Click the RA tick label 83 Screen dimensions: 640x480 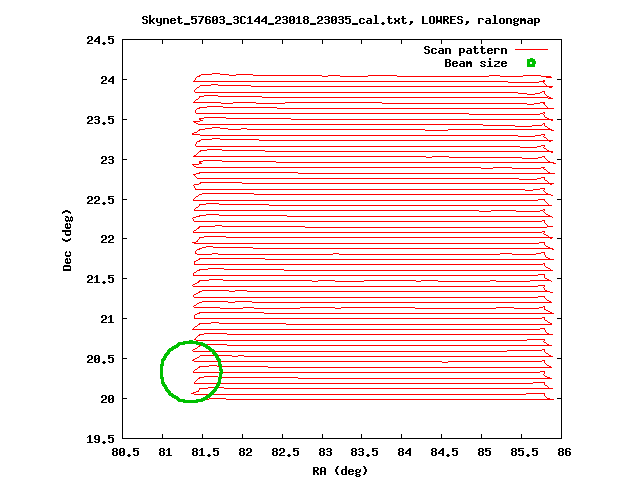coord(325,452)
